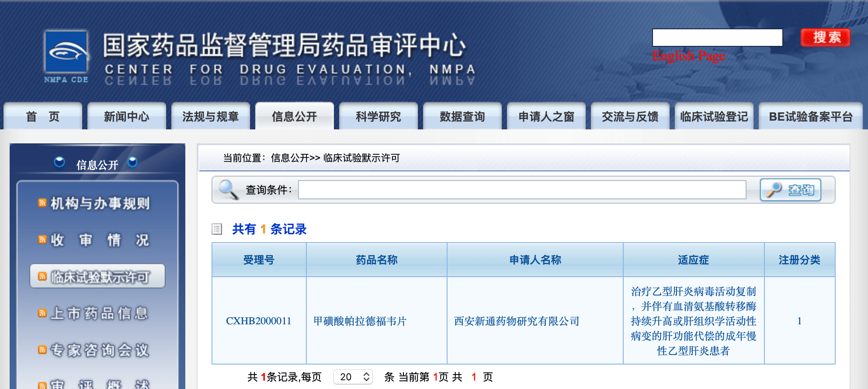The width and height of the screenshot is (868, 389).
Task: Click the list icon beside 共有1条记录
Action: tap(217, 229)
